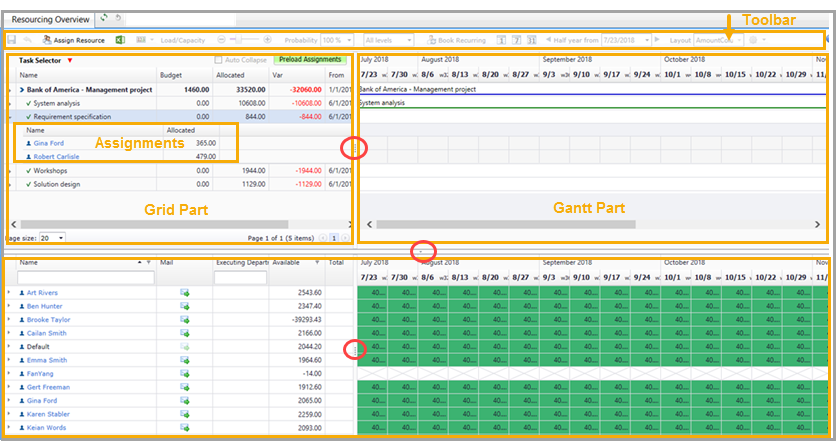Click the refresh icon beside Resourcing Overview tab

[106, 19]
